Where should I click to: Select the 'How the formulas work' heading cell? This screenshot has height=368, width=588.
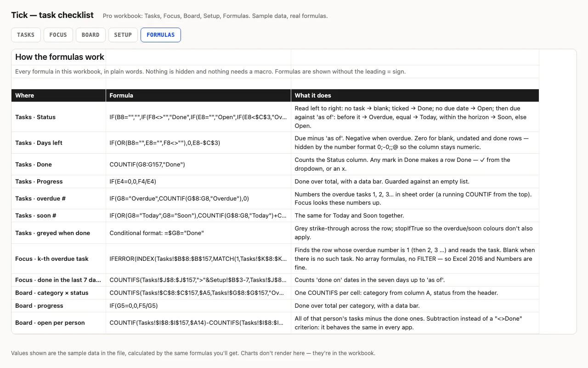click(x=60, y=57)
